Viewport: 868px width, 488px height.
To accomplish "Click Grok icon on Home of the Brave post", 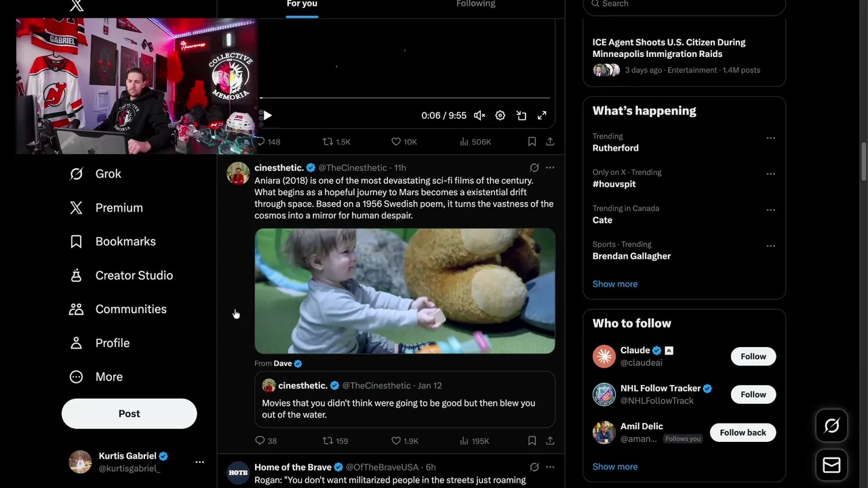I will pos(534,467).
